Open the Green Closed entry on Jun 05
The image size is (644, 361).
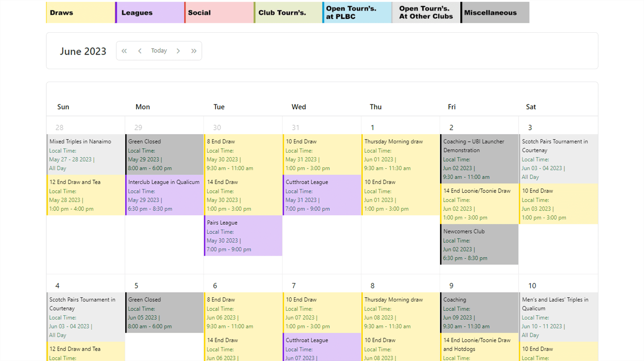[x=164, y=313]
